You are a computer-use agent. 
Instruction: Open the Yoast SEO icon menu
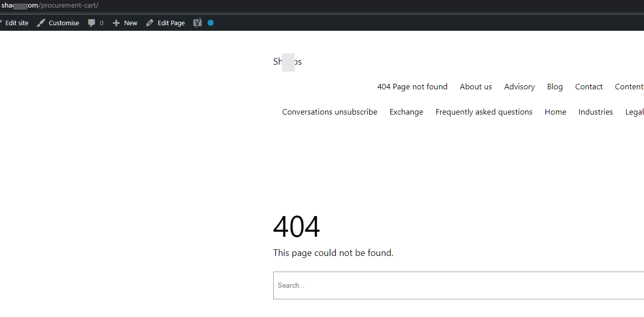[197, 23]
